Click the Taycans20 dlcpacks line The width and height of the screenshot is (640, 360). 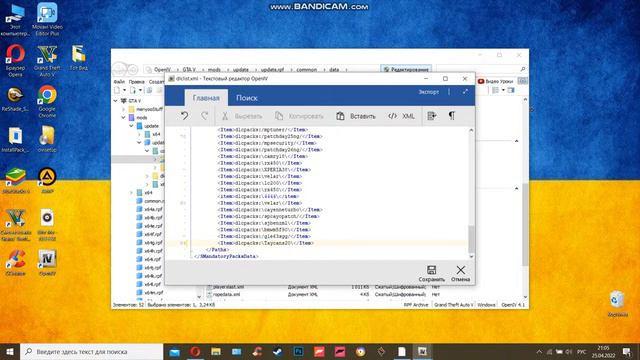[x=265, y=243]
